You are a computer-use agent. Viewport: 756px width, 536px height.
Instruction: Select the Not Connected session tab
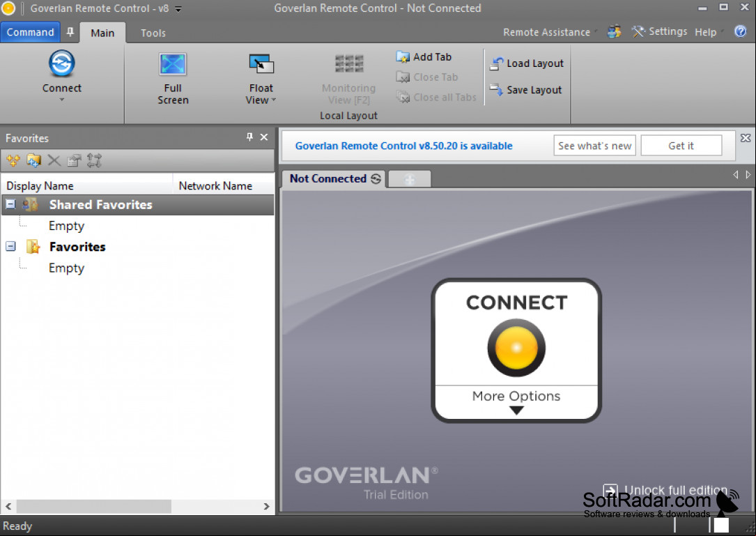click(x=334, y=178)
